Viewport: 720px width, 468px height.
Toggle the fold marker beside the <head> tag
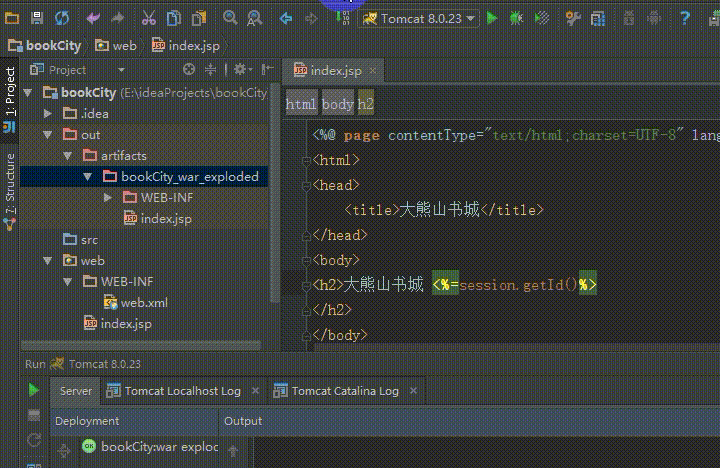coord(306,186)
